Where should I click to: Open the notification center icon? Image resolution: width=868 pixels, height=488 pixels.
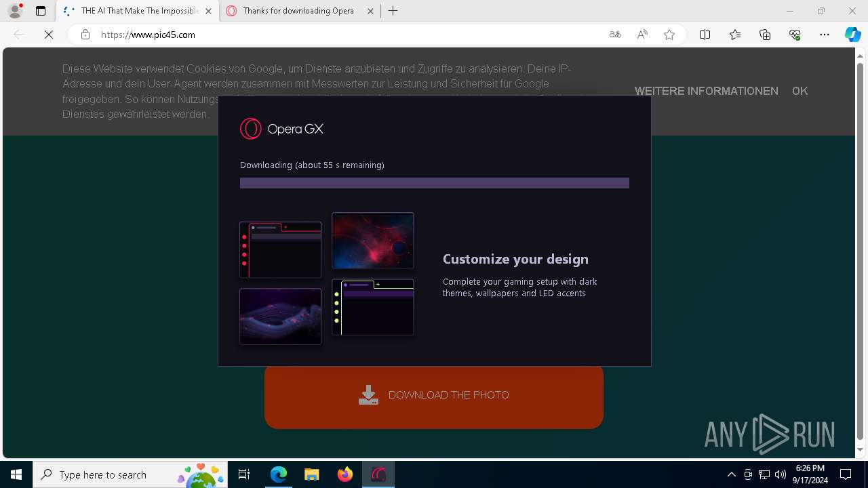tap(846, 474)
